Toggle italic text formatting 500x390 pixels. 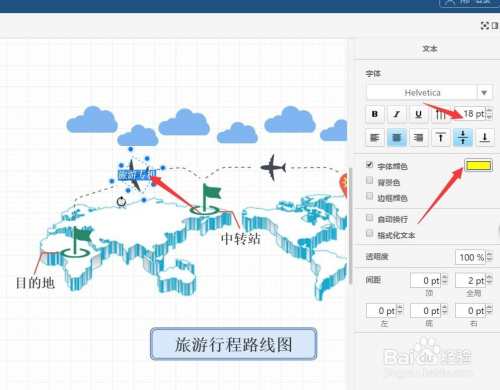pyautogui.click(x=396, y=114)
